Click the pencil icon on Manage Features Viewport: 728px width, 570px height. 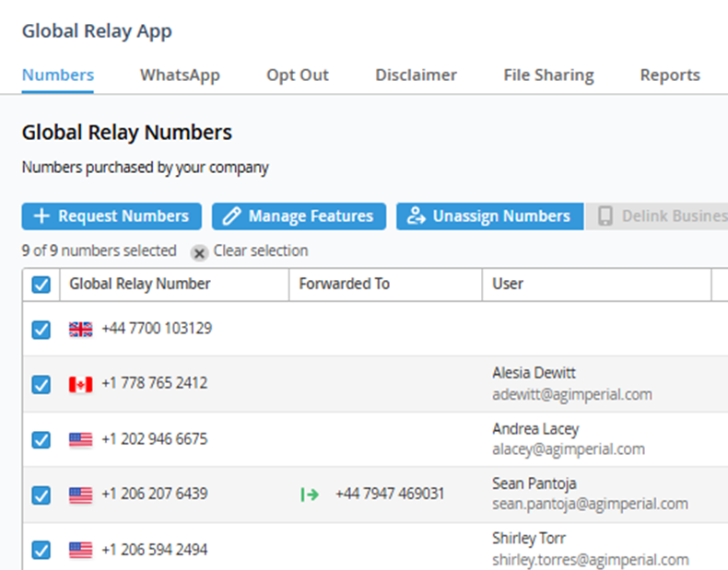click(x=231, y=216)
